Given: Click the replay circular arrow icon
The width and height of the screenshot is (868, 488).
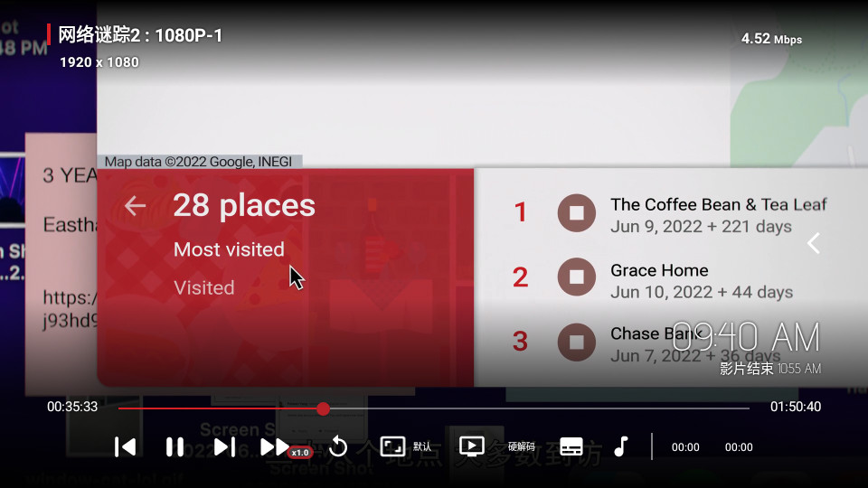Looking at the screenshot, I should (x=338, y=446).
